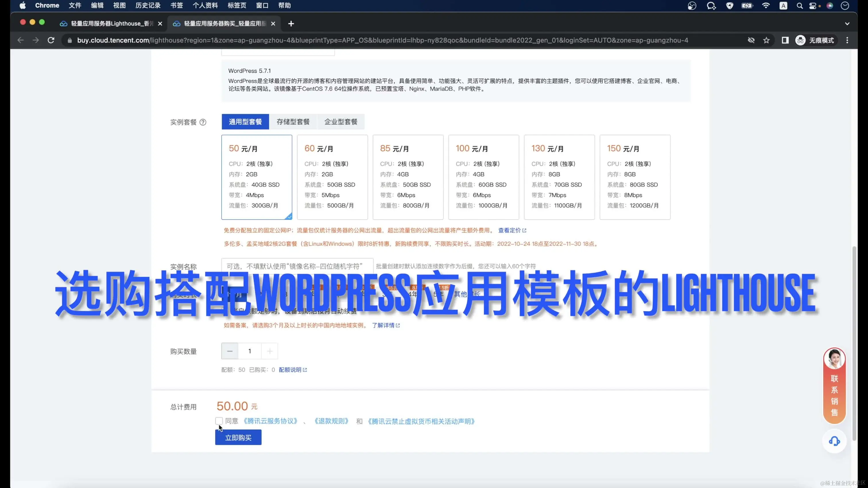Click the eye icon in the address bar

pos(751,40)
